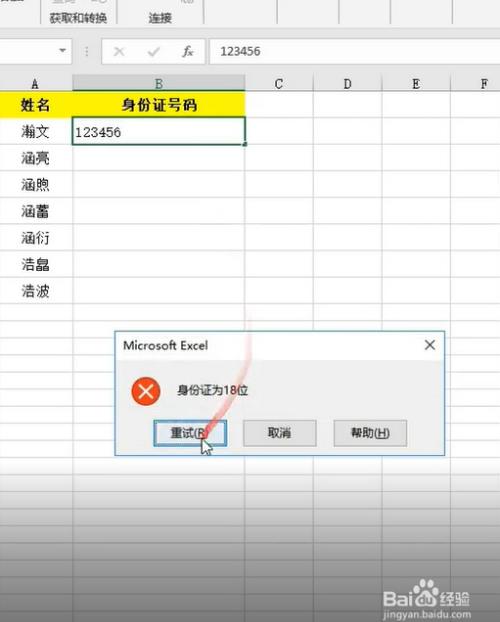
Task: Confirm the entry with the checkmark icon
Action: click(154, 52)
